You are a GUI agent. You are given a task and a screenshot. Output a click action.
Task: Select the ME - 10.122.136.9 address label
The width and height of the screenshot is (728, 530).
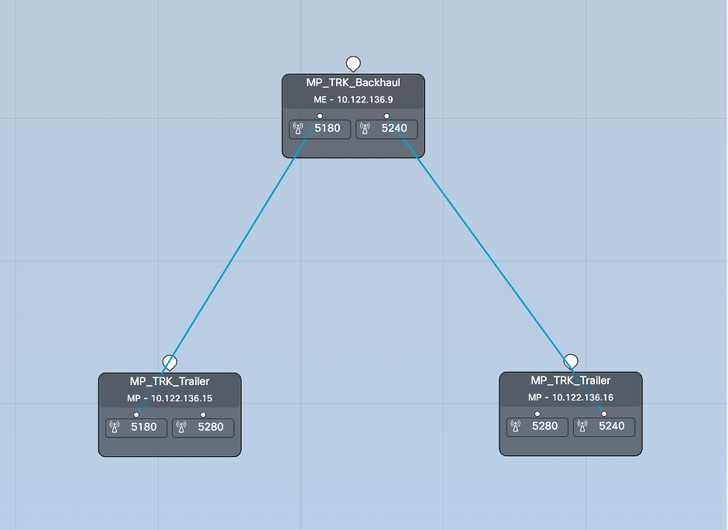[x=353, y=99]
